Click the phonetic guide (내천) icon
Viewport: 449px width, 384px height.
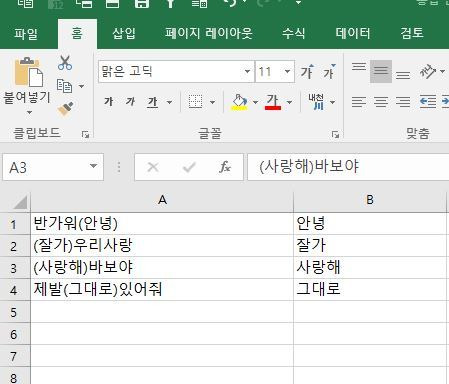pos(316,102)
